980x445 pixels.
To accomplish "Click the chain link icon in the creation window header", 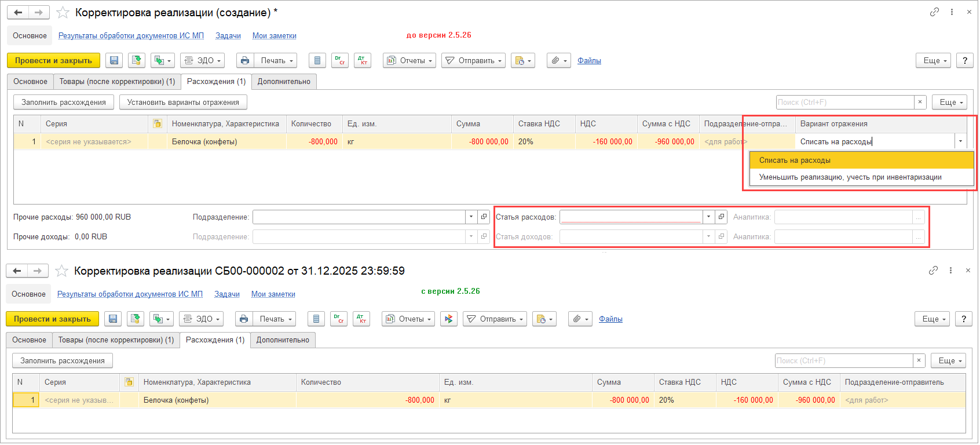I will click(934, 12).
